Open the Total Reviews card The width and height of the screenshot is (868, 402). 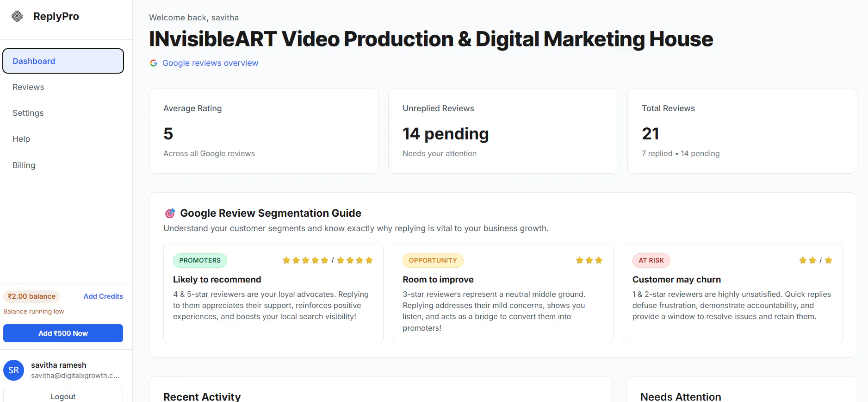pos(742,131)
